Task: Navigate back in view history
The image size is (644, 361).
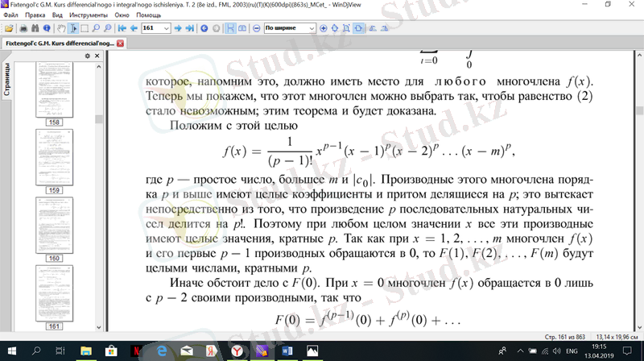Action: coord(204,28)
